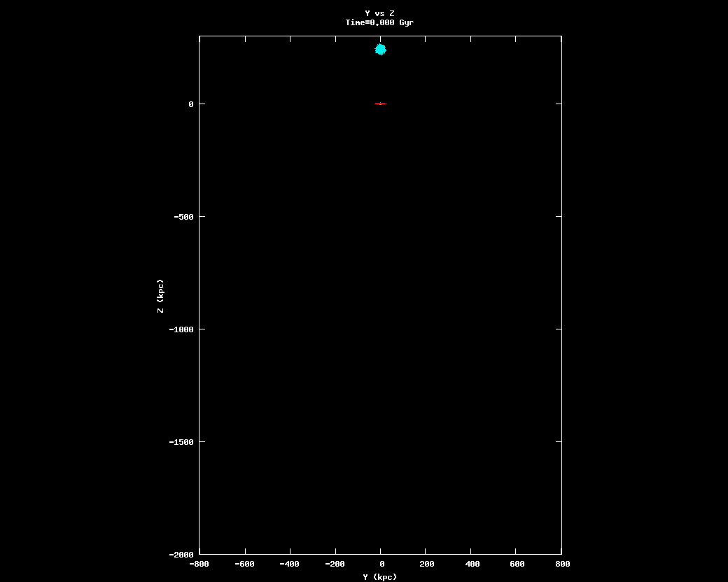This screenshot has height=582, width=728.
Task: Select the -600 tick label on Y axis
Action: [244, 564]
